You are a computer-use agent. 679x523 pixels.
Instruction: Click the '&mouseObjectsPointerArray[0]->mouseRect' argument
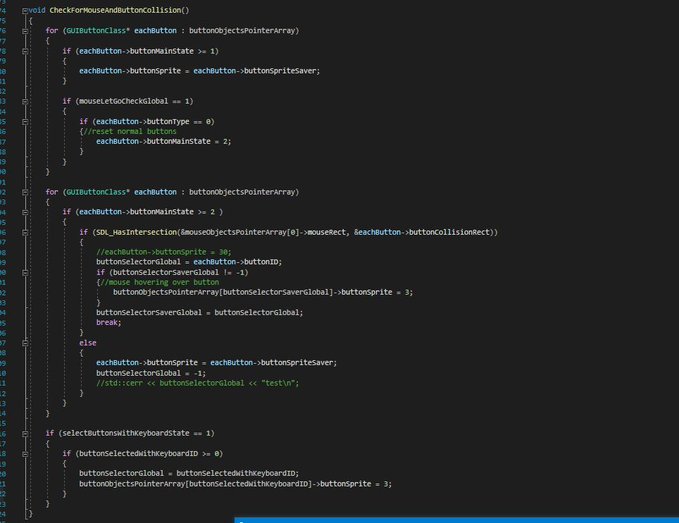tap(263, 232)
